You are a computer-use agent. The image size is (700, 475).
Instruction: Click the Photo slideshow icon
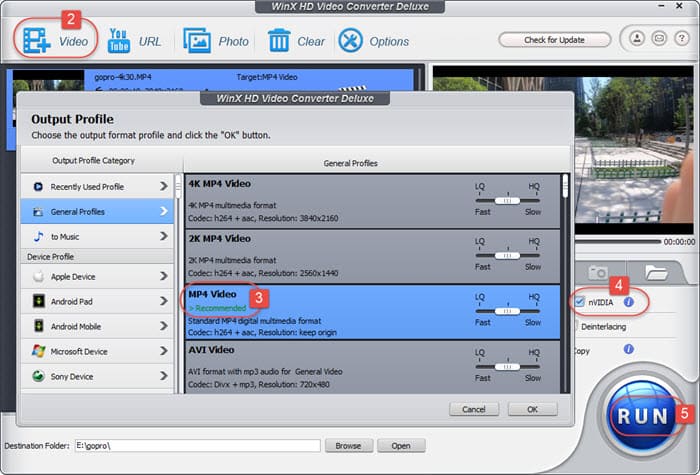[197, 41]
